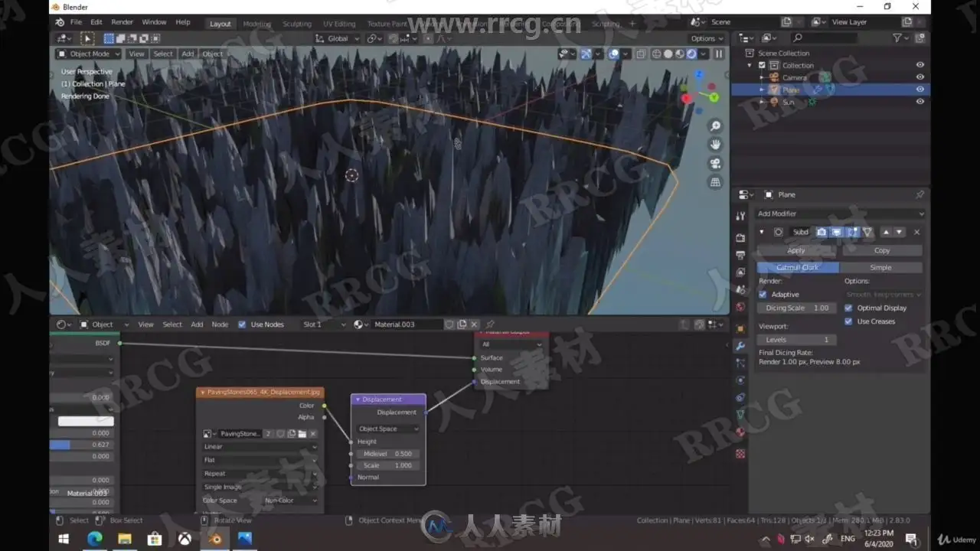The image size is (980, 551).
Task: Uncheck the Adaptive checkbox
Action: click(x=763, y=295)
